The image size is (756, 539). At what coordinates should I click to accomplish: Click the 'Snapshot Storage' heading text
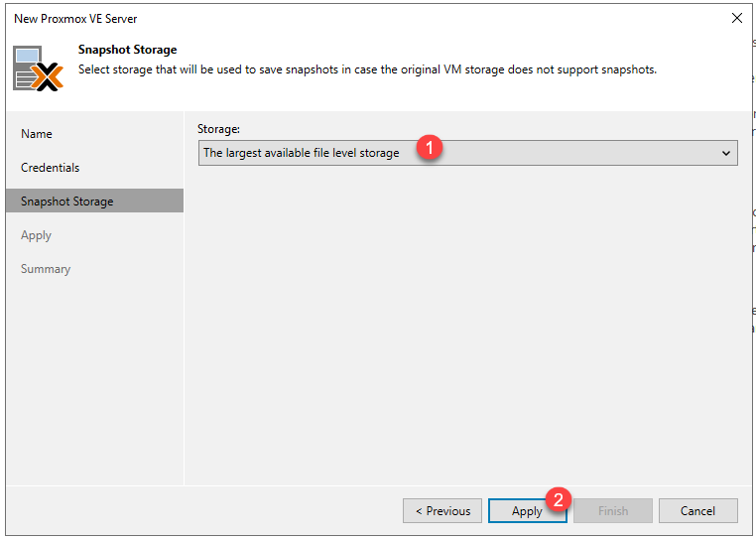[x=128, y=50]
